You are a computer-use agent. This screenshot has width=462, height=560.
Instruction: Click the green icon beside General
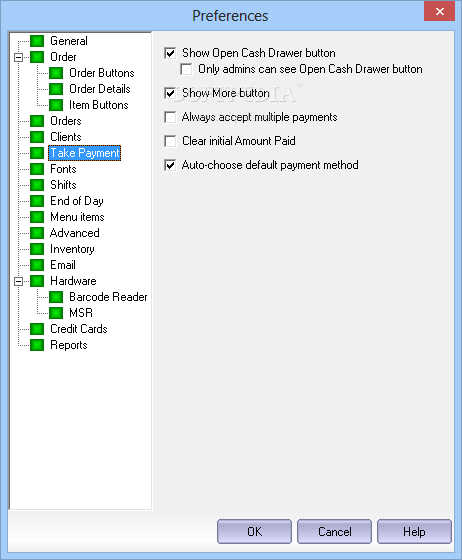coord(37,41)
